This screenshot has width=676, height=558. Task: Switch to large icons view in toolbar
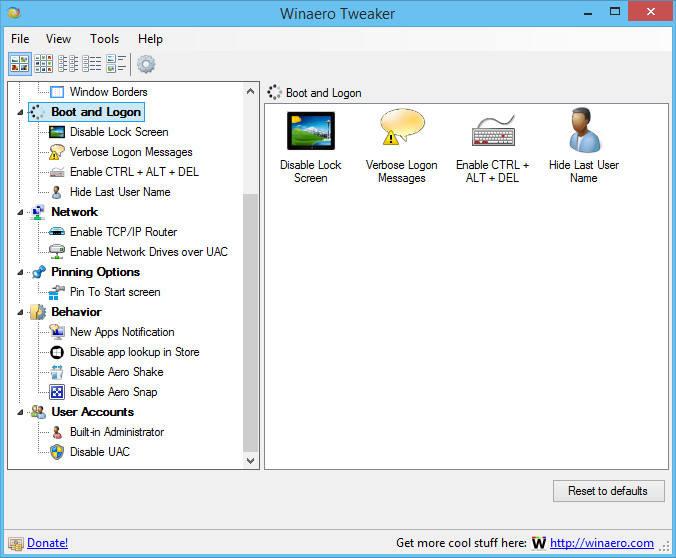pos(20,64)
